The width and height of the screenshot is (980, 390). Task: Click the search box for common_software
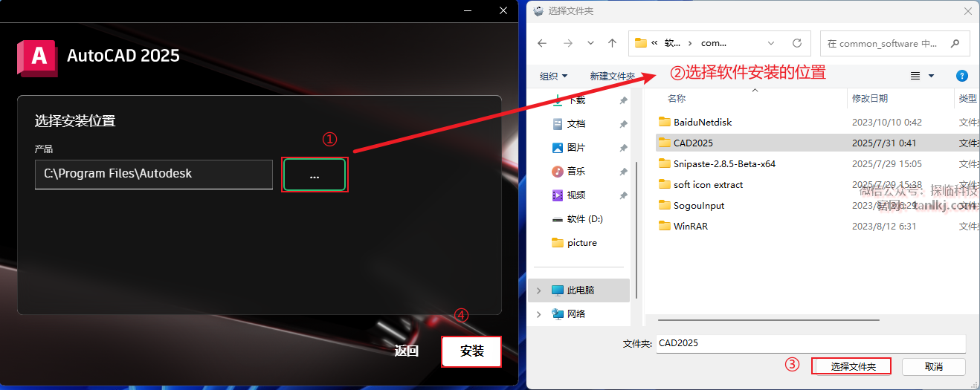[894, 43]
